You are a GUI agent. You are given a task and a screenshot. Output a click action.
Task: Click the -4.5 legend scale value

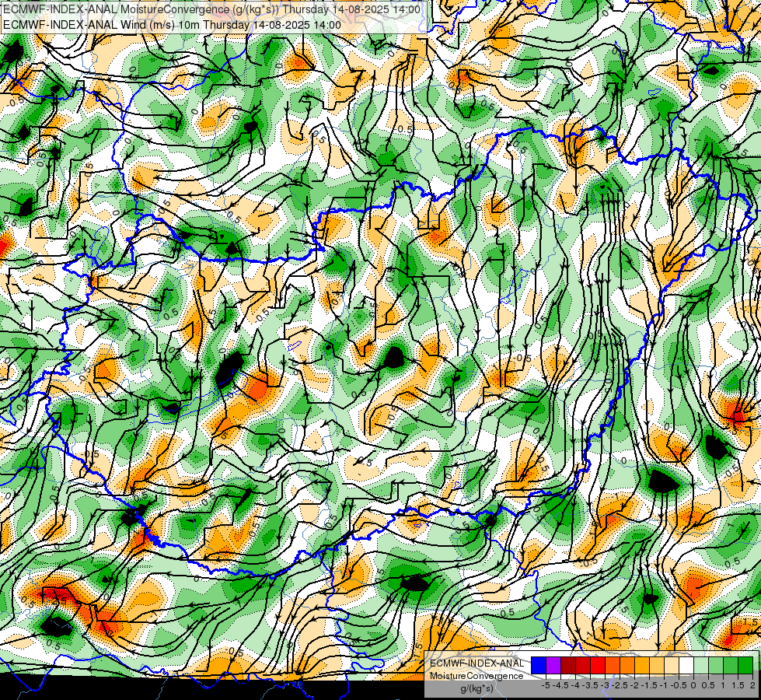560,685
